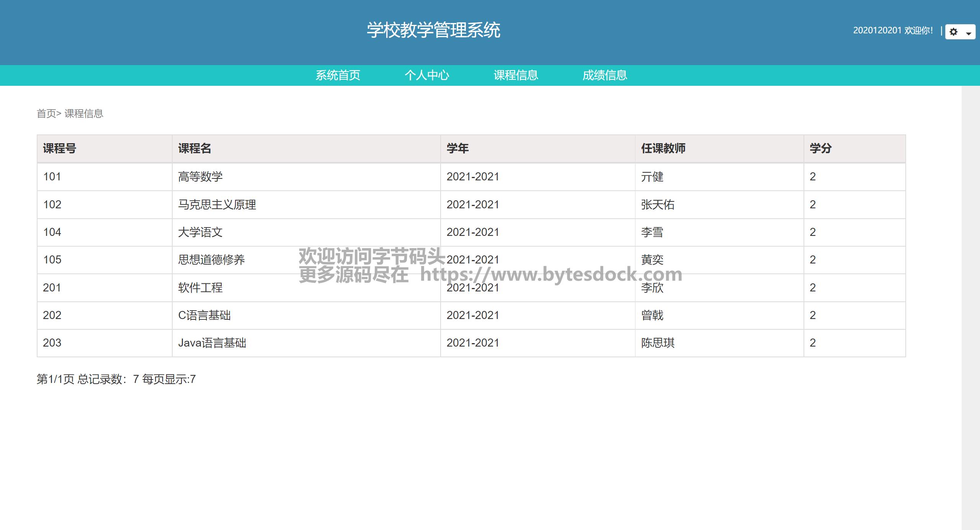
Task: Click the 学校教学管理系统 title
Action: click(x=433, y=30)
